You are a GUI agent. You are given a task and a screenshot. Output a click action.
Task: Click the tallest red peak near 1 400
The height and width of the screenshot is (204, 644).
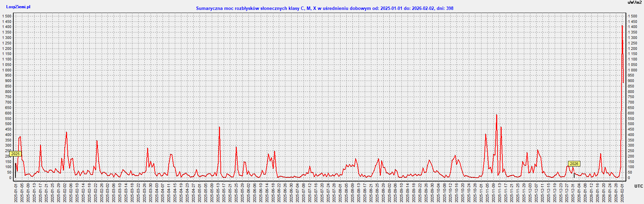coord(622,26)
